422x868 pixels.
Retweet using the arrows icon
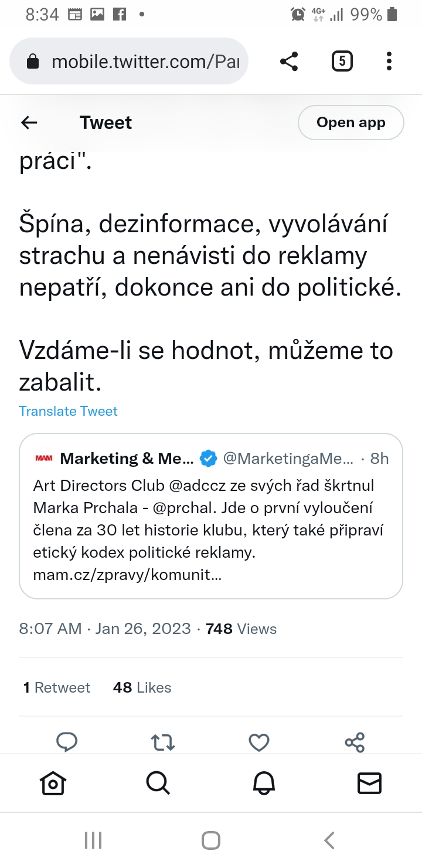(x=163, y=742)
